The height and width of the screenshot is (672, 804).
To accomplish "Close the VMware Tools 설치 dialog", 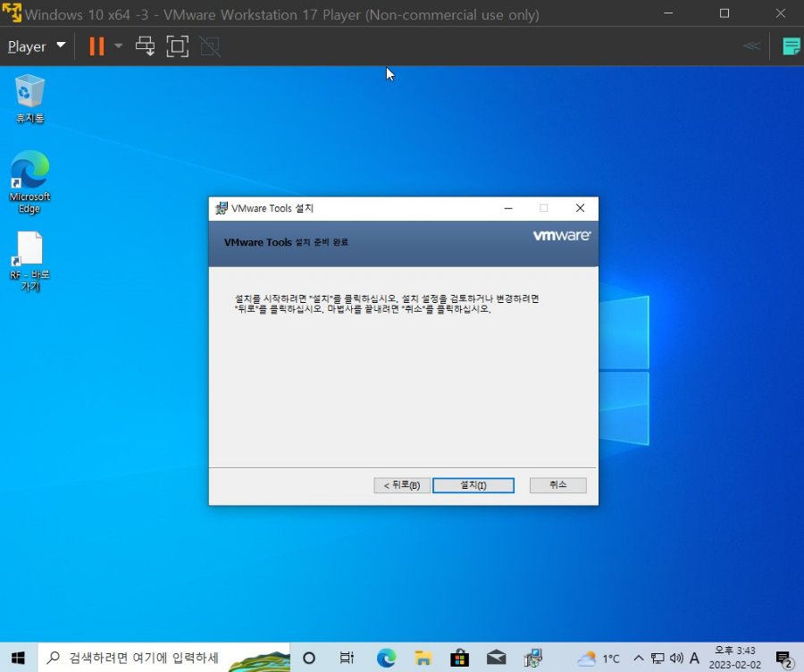I will [580, 207].
